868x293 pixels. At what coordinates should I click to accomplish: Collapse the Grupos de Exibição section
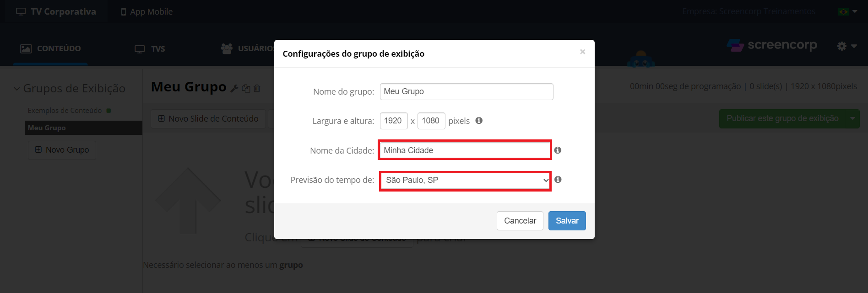point(16,89)
